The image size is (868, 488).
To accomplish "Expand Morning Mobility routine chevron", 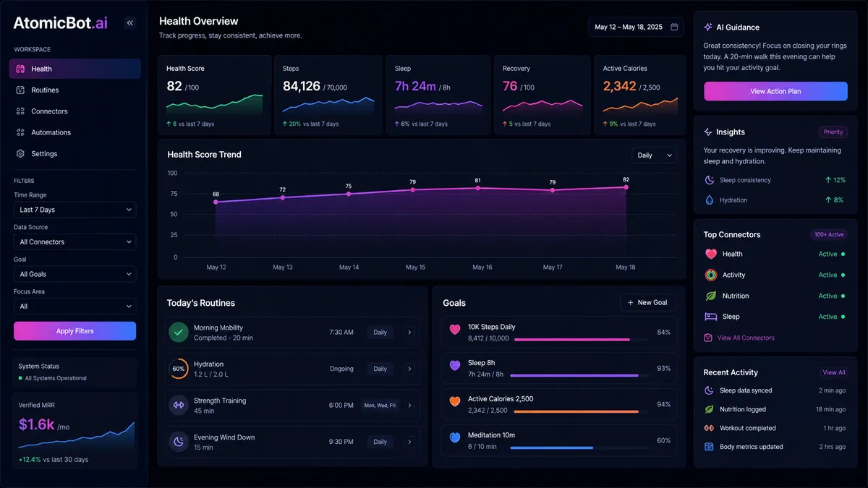I will (x=409, y=333).
